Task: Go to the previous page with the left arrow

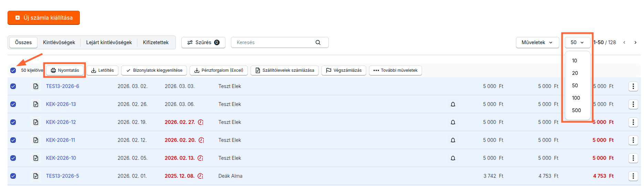Action: tap(624, 42)
